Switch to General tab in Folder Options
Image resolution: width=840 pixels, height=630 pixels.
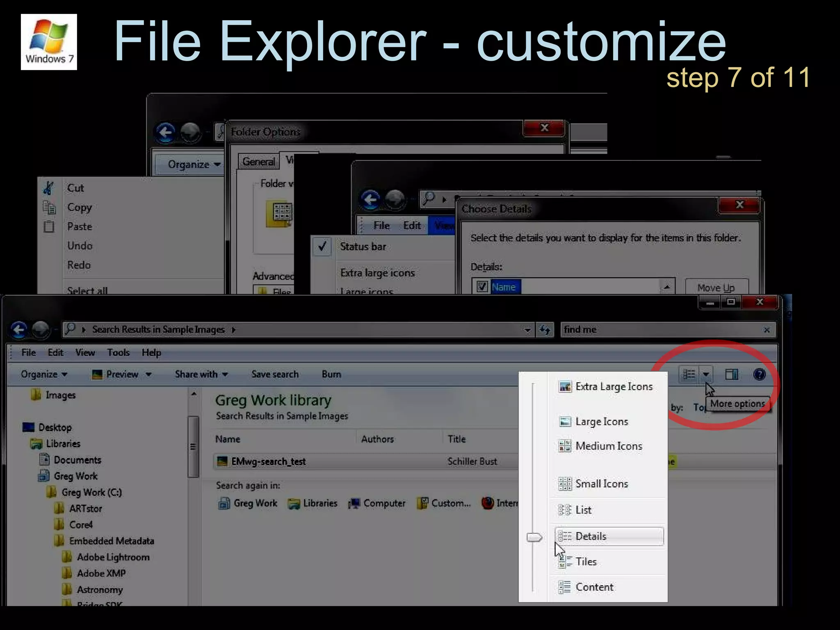click(x=258, y=162)
